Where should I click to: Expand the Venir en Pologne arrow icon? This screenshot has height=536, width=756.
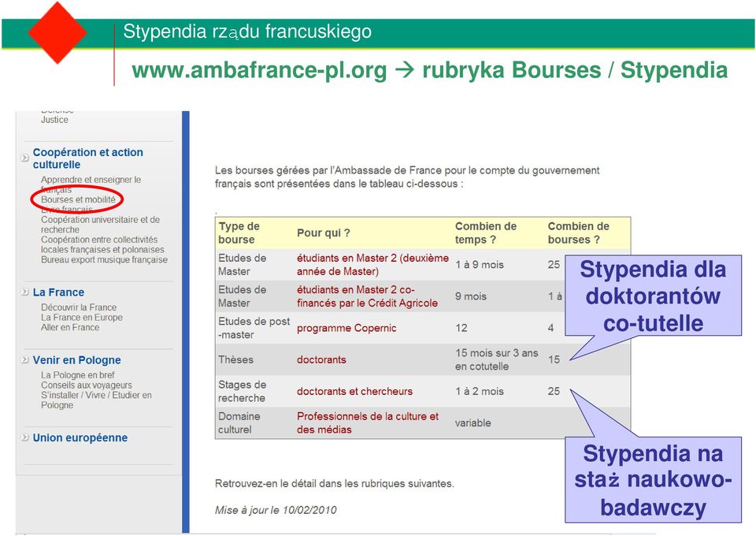coord(24,359)
